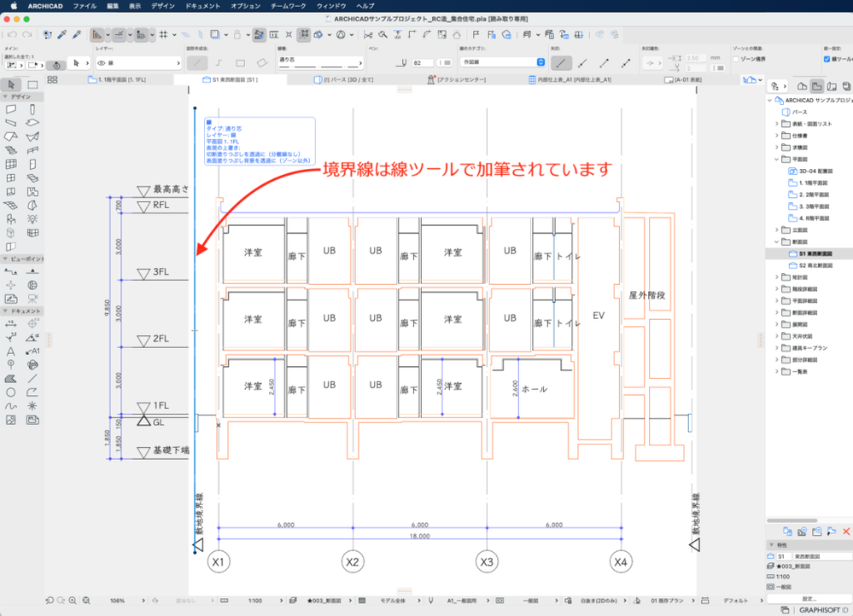Select the Fill tool in toolbox

click(11, 379)
